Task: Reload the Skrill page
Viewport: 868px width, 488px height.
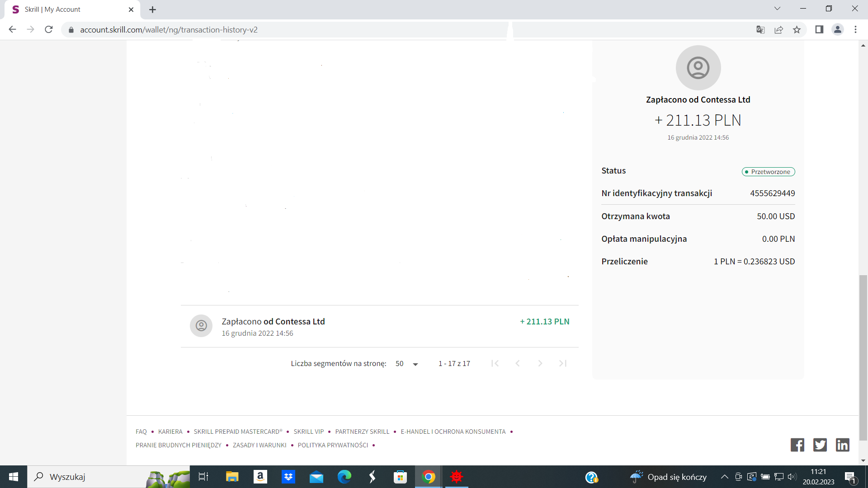Action: tap(49, 29)
